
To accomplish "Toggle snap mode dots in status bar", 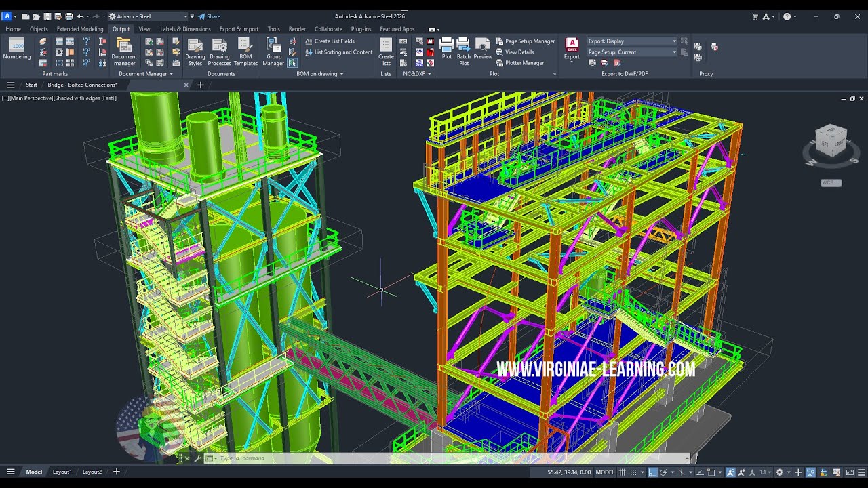I will point(633,472).
